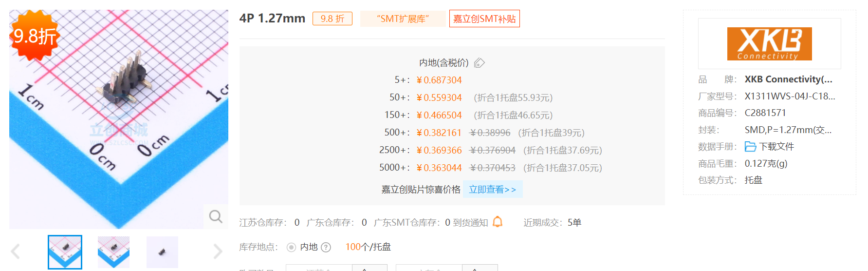Screen dimensions: 868x271
Task: Select the second product thumbnail
Action: click(113, 252)
